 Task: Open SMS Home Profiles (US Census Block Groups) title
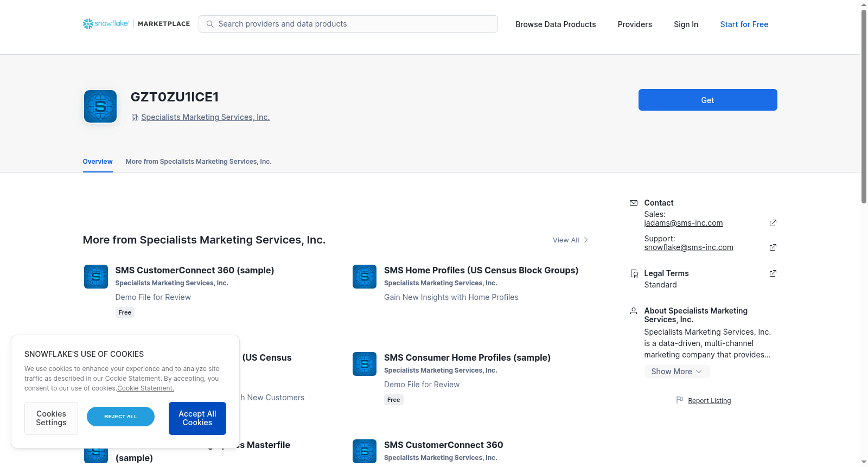[x=481, y=270]
